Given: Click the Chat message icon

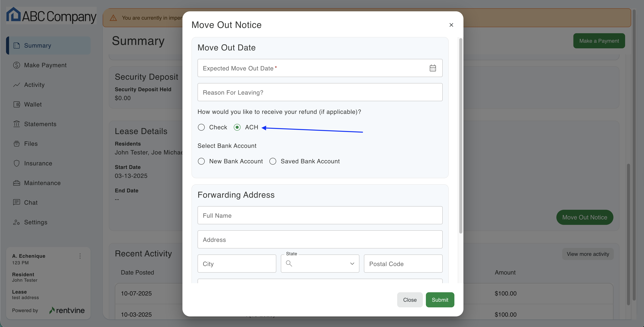Looking at the screenshot, I should [x=16, y=202].
